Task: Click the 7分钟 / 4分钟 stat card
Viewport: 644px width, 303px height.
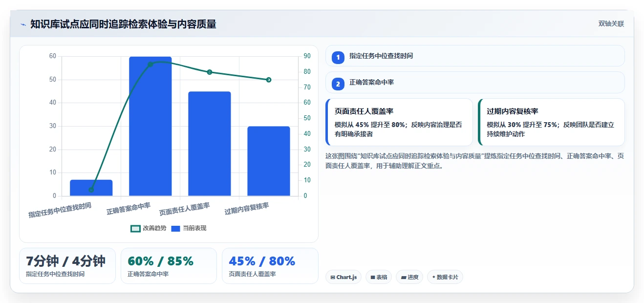Action: 67,266
